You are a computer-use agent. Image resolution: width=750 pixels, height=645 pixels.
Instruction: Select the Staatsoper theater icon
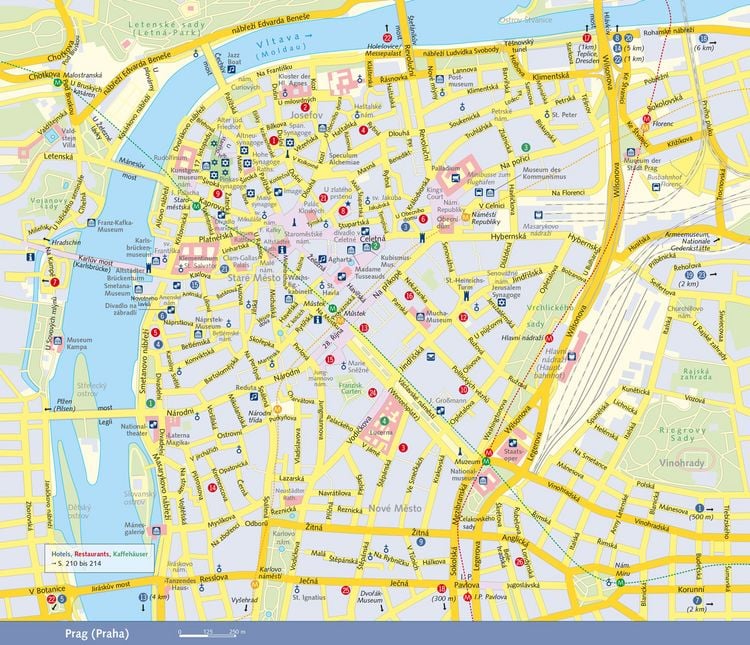tap(512, 443)
